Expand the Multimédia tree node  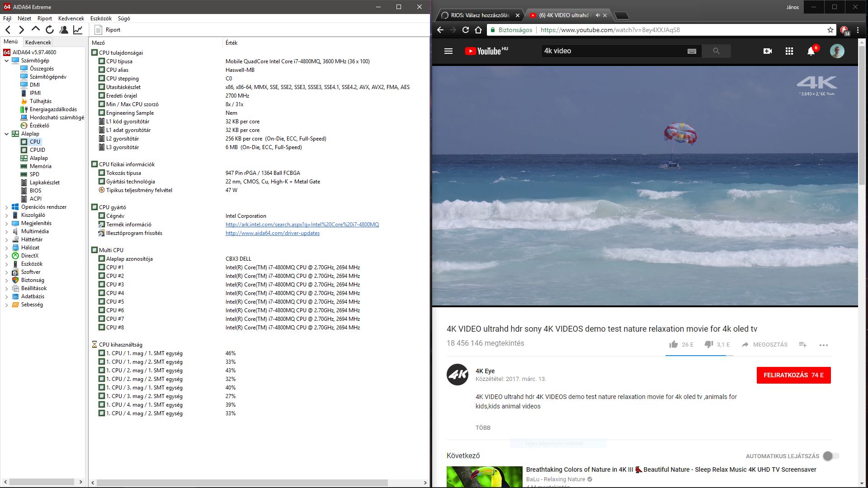[6, 231]
